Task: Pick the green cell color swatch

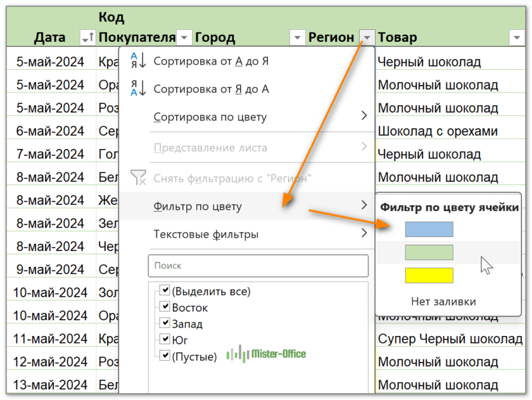Action: 429,252
